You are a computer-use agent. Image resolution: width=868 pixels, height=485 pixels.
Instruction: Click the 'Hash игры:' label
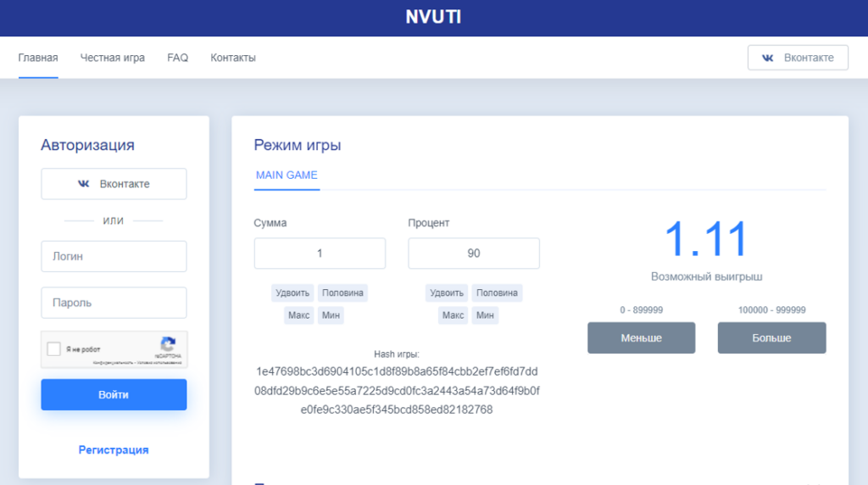[397, 354]
